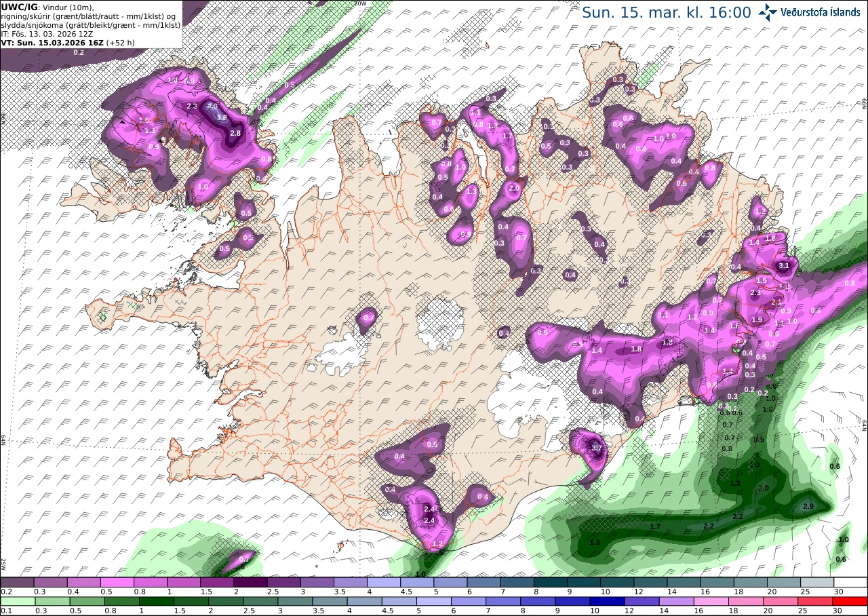868x616 pixels.
Task: Click the '20W' longitude label at top
Action: (x=359, y=3)
